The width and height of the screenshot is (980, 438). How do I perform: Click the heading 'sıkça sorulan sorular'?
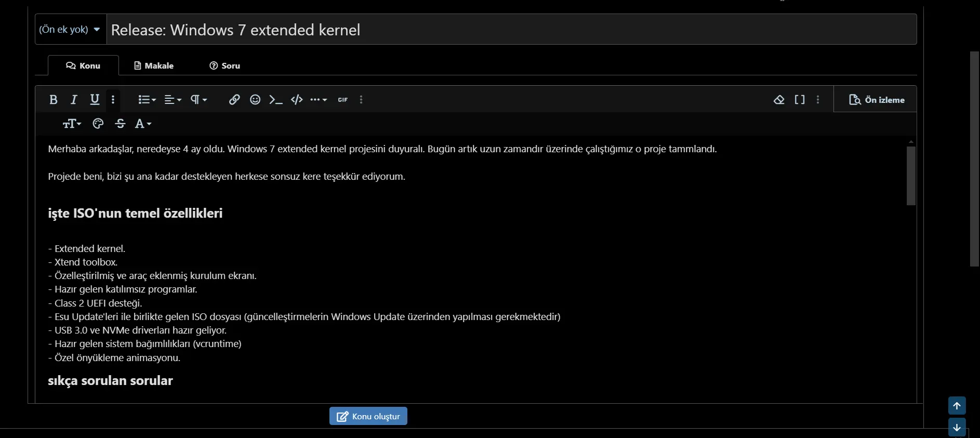(x=110, y=381)
